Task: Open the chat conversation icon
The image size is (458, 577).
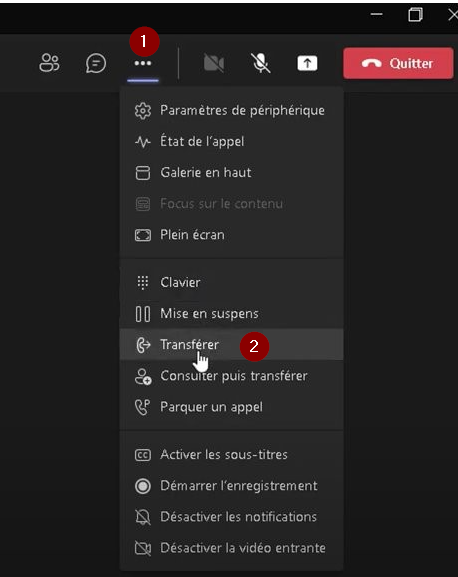Action: click(x=96, y=63)
